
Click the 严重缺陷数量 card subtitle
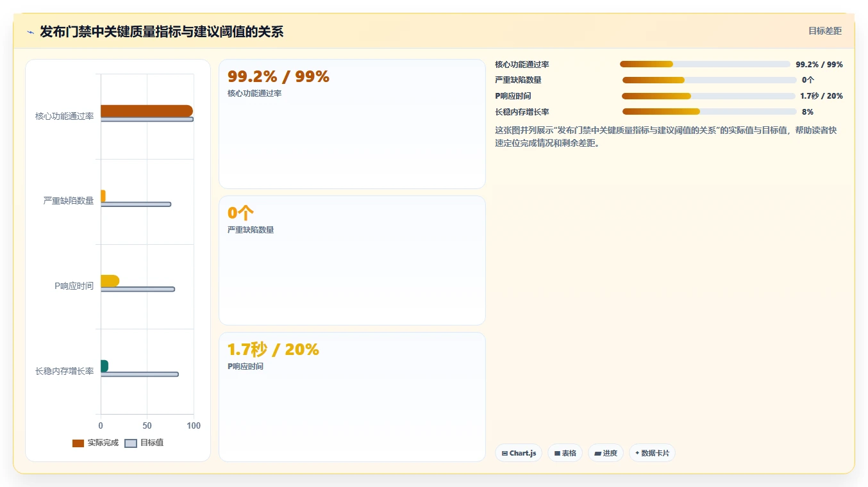251,230
